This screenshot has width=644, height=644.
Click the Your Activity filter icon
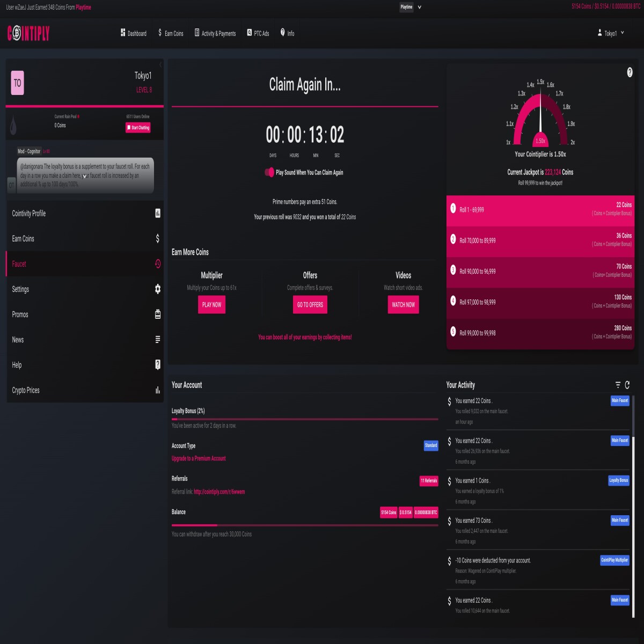pyautogui.click(x=618, y=385)
